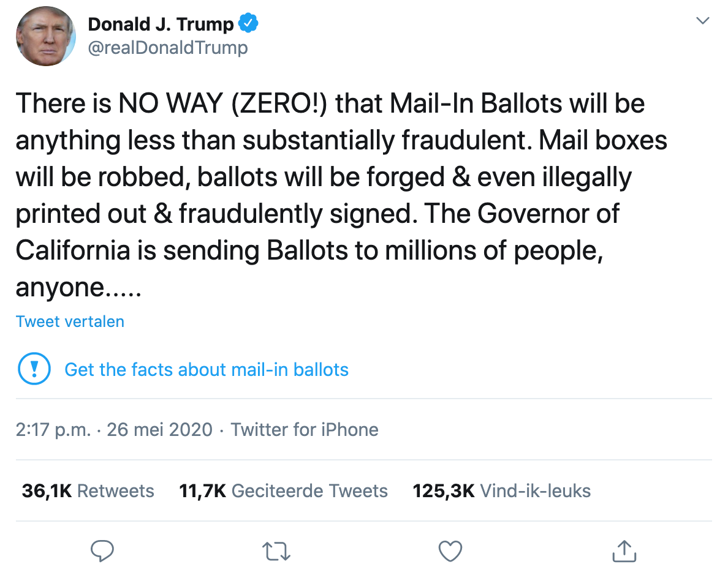Open the Twitter for iPhone source link
Image resolution: width=728 pixels, height=578 pixels.
(x=305, y=429)
